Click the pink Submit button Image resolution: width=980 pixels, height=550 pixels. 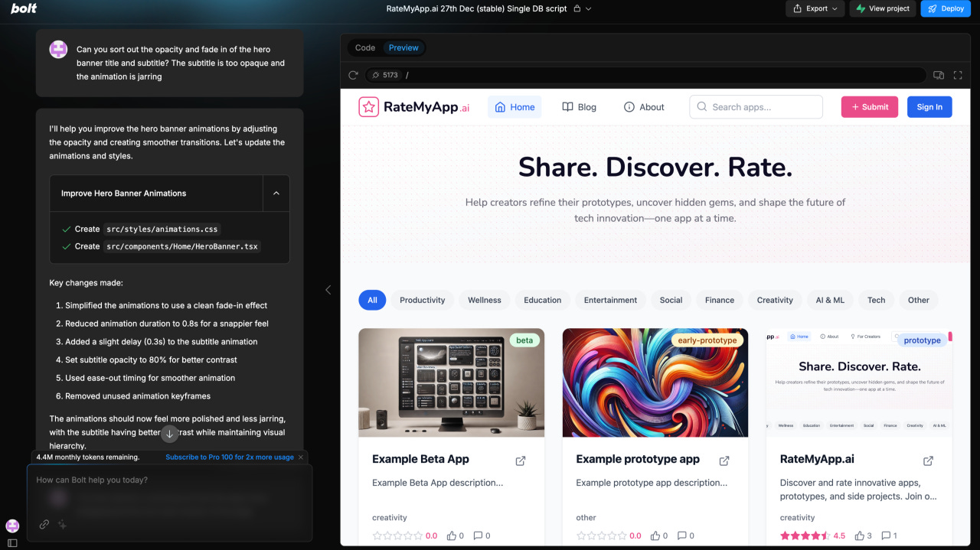870,107
